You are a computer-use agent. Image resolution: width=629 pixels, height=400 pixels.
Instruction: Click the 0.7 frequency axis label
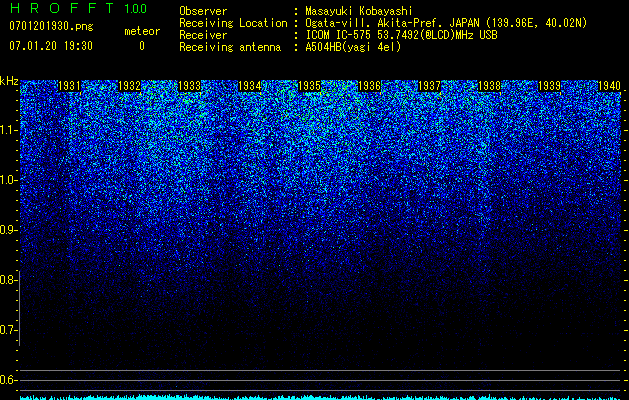pos(8,330)
